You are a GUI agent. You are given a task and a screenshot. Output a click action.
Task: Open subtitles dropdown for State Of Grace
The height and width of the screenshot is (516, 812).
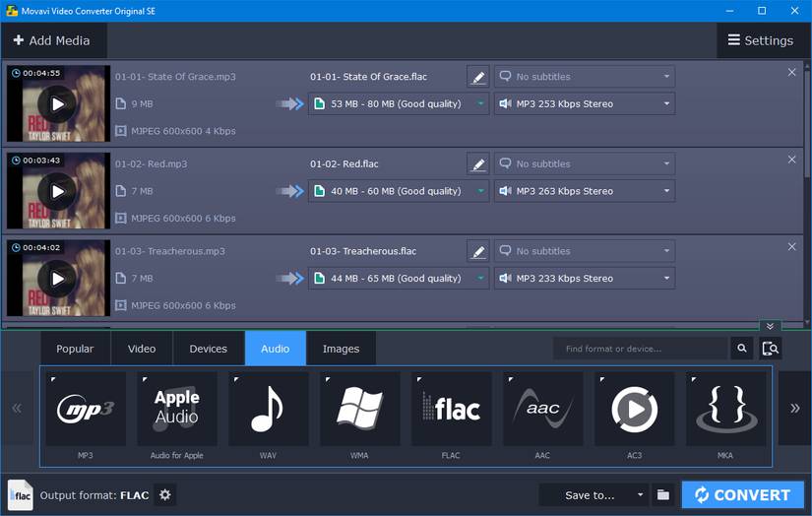[584, 77]
